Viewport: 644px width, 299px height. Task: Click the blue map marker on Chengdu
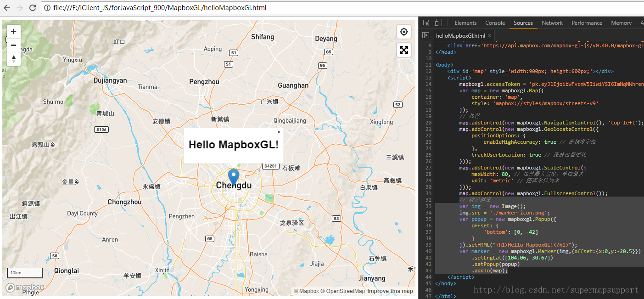[x=234, y=177]
